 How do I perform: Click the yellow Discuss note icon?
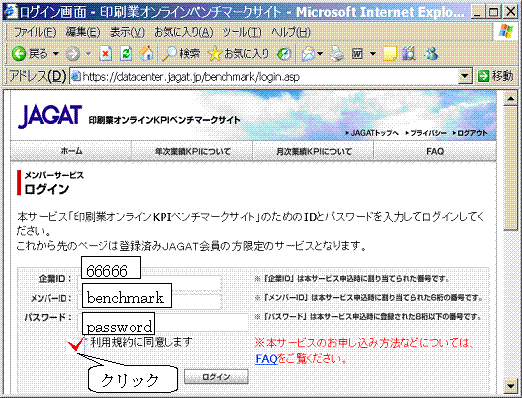(389, 54)
